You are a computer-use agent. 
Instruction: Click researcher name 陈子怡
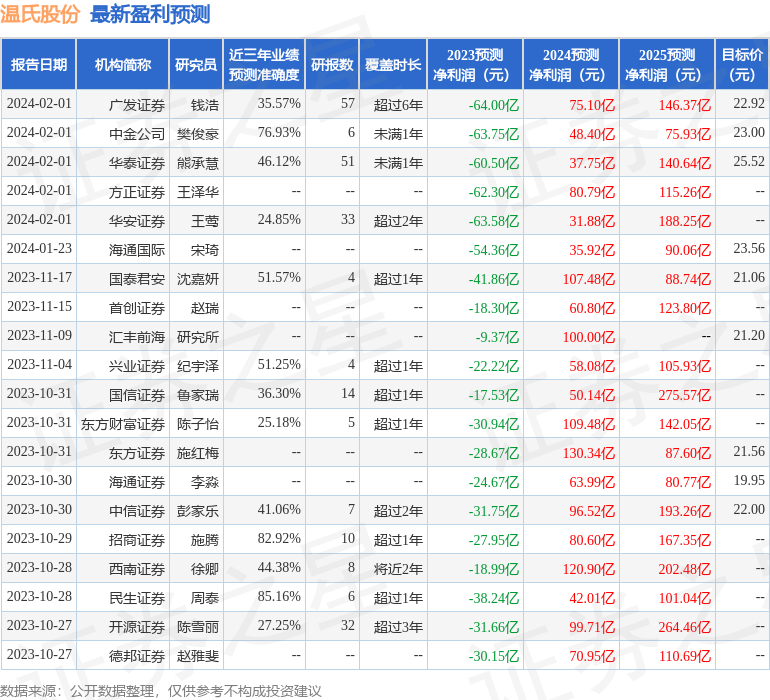pos(198,423)
